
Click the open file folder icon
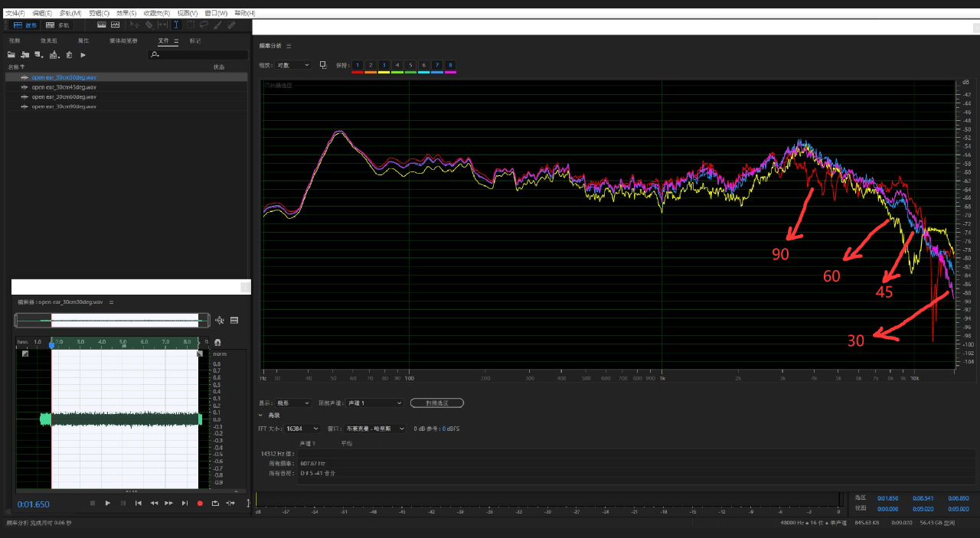[x=11, y=55]
